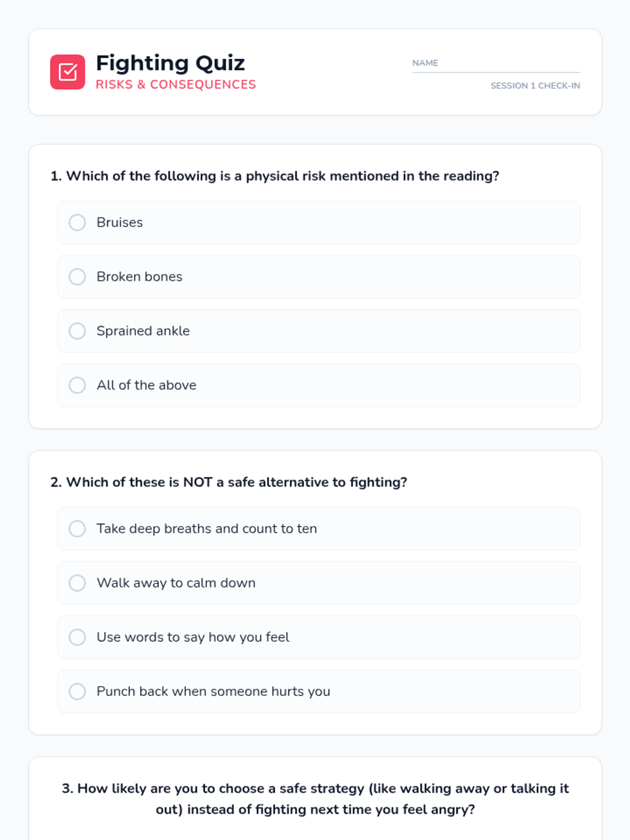The width and height of the screenshot is (630, 840).
Task: Select Punch back when someone hurts you
Action: point(77,691)
